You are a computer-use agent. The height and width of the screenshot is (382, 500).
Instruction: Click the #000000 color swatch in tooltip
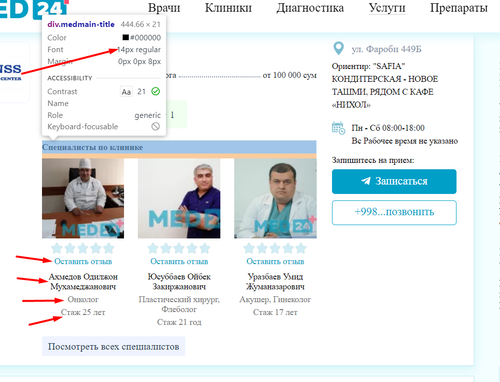tap(126, 37)
